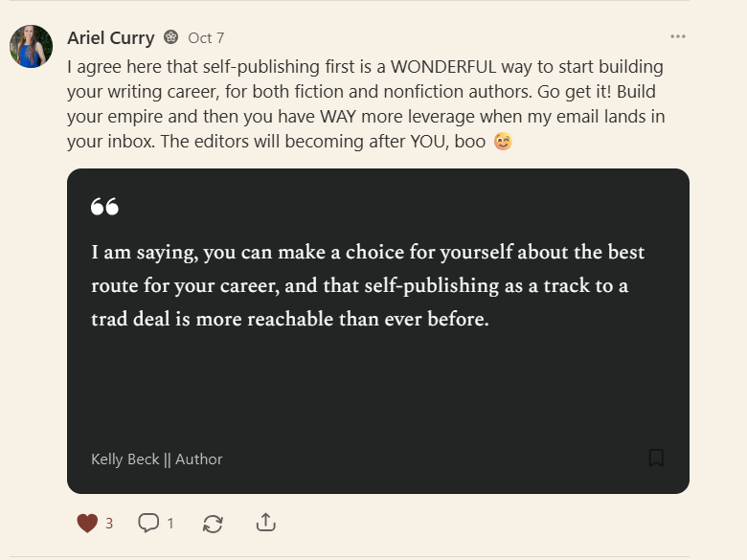
Task: Open Ariel Curry's profile picture
Action: point(31,47)
